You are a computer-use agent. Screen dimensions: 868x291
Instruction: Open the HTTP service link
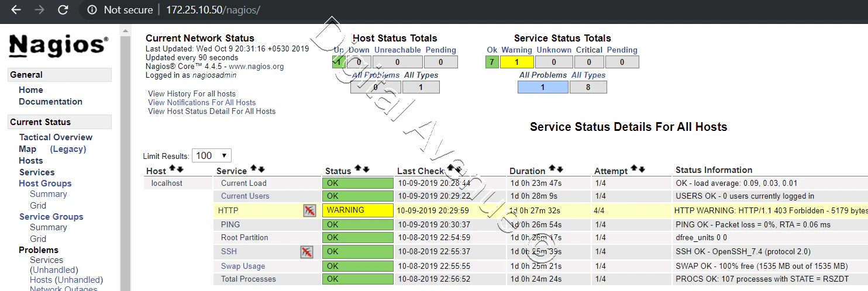tap(228, 210)
